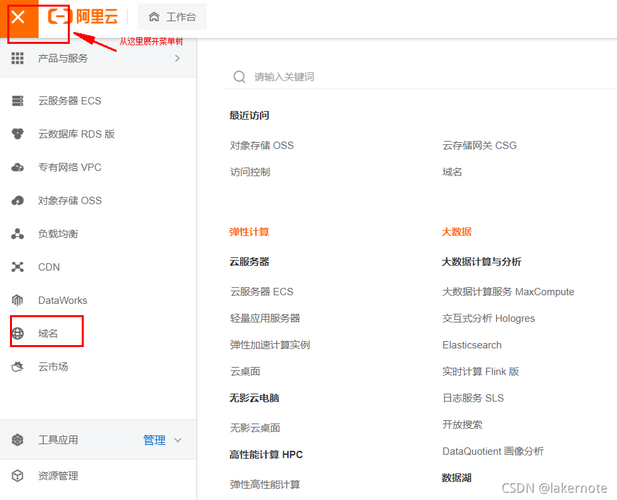This screenshot has height=500, width=617.
Task: Open 云数据库 RDS 版 in the sidebar
Action: pyautogui.click(x=76, y=134)
